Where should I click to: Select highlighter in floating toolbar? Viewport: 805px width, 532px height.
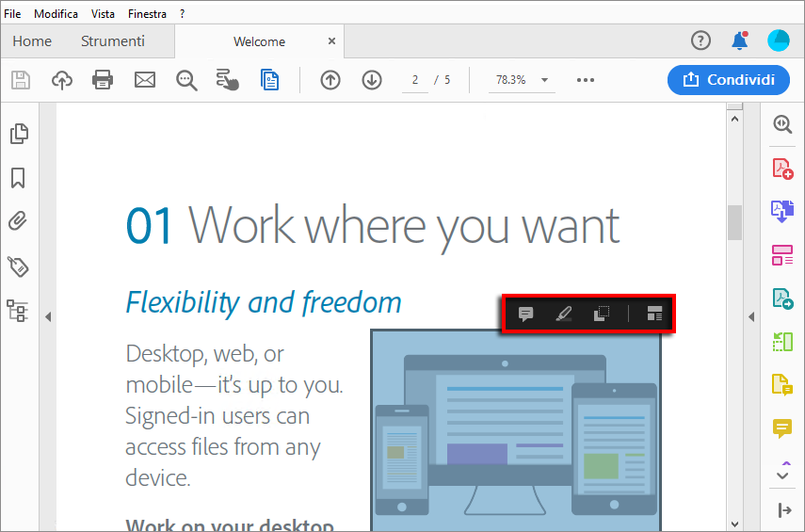pos(564,314)
